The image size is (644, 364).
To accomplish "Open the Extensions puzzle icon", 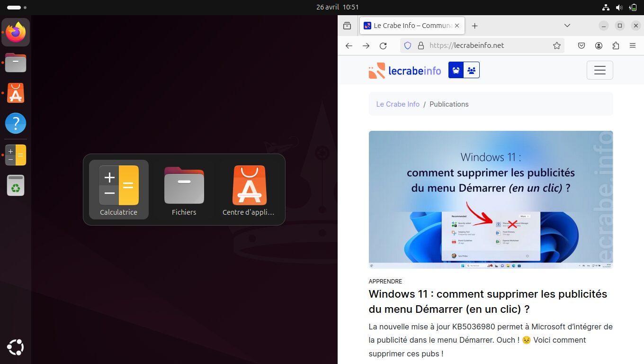I will click(616, 45).
